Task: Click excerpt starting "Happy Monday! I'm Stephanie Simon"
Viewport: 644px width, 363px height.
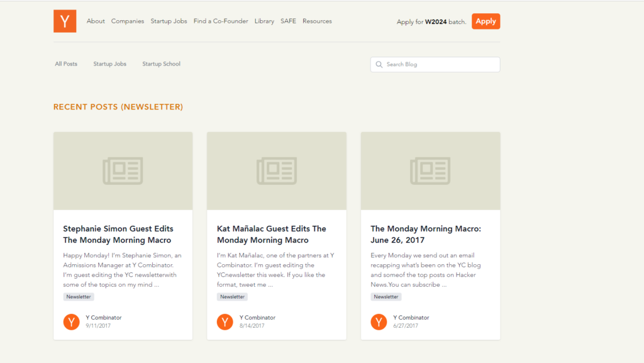Action: pos(122,270)
